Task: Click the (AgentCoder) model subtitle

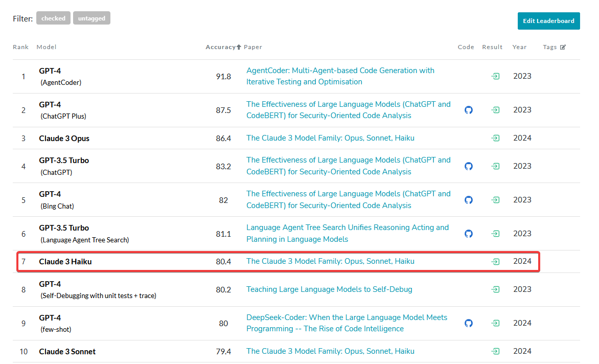Action: click(61, 82)
